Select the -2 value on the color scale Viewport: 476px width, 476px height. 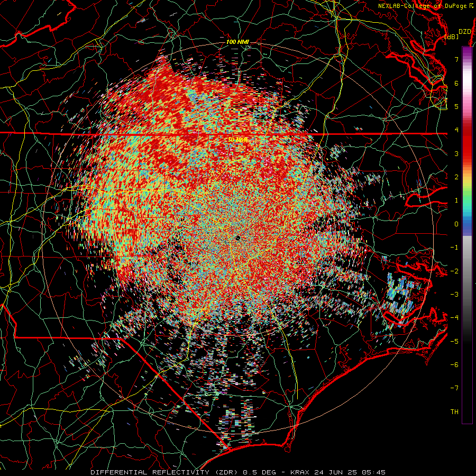tap(454, 271)
